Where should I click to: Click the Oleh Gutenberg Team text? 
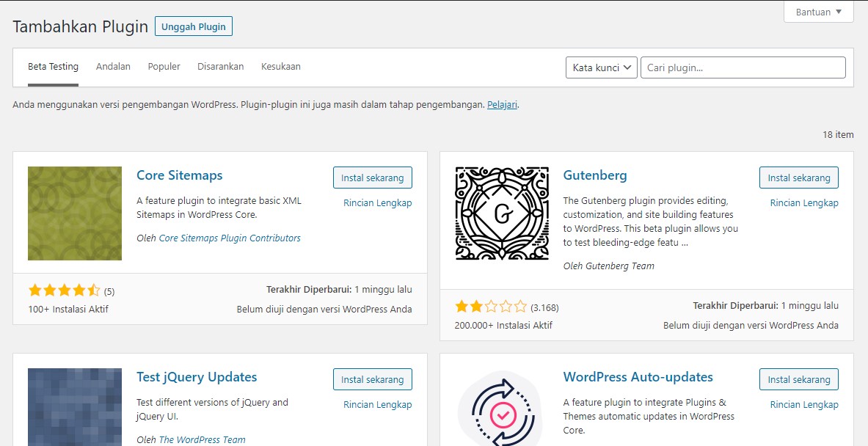608,266
